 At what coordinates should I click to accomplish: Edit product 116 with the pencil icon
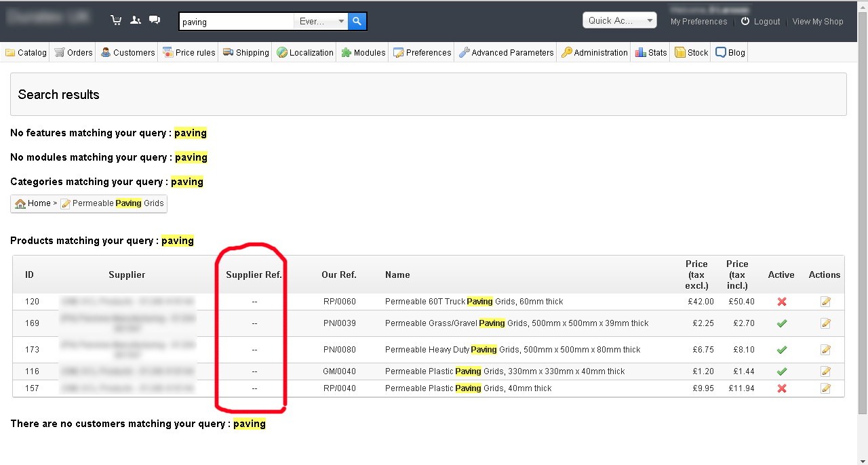[x=825, y=371]
